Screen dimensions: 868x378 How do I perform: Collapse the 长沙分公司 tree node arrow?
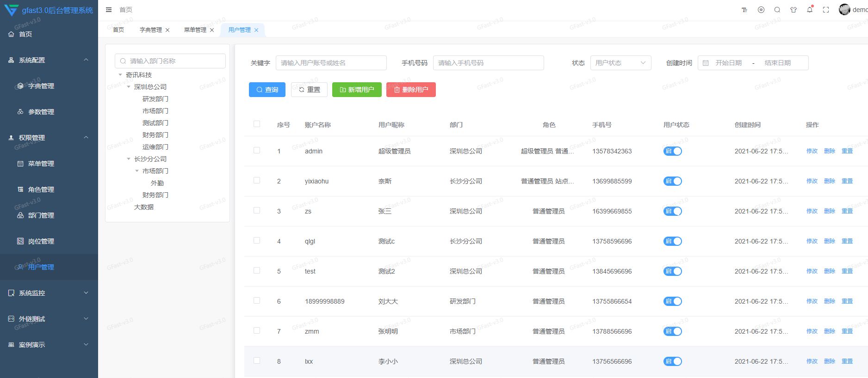point(129,159)
